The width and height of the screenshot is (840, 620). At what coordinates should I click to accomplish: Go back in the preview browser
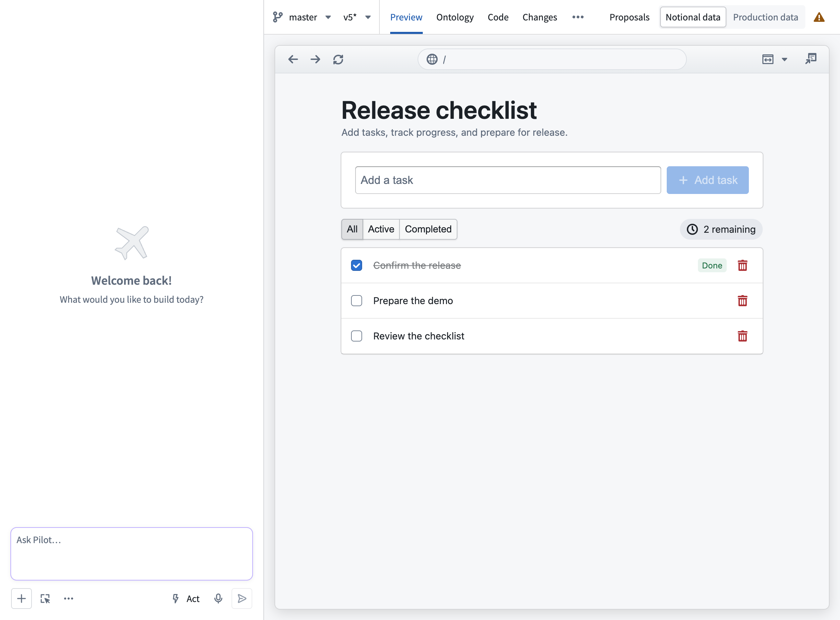point(293,59)
